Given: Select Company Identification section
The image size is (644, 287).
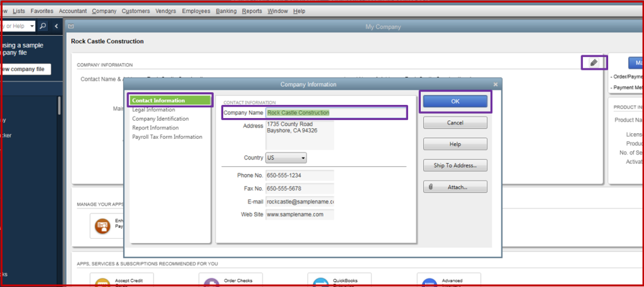Looking at the screenshot, I should tap(160, 119).
